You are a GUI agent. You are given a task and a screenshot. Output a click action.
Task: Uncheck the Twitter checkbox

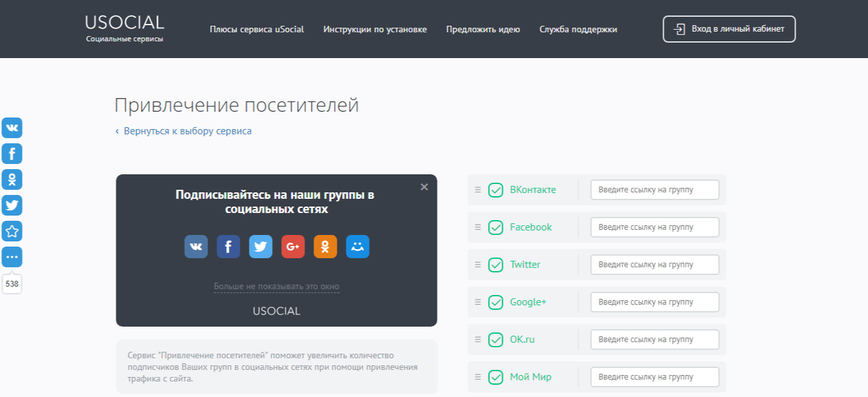(x=496, y=265)
